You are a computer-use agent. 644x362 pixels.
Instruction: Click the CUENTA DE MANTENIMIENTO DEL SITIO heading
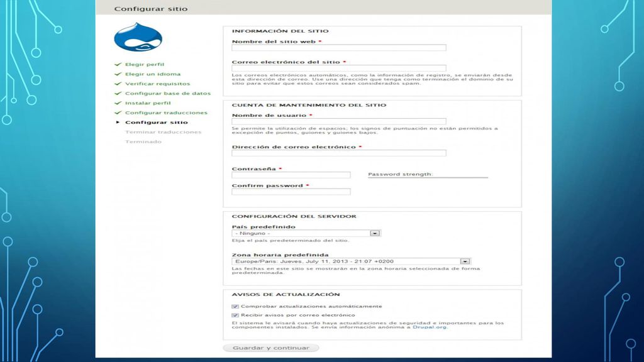click(309, 105)
